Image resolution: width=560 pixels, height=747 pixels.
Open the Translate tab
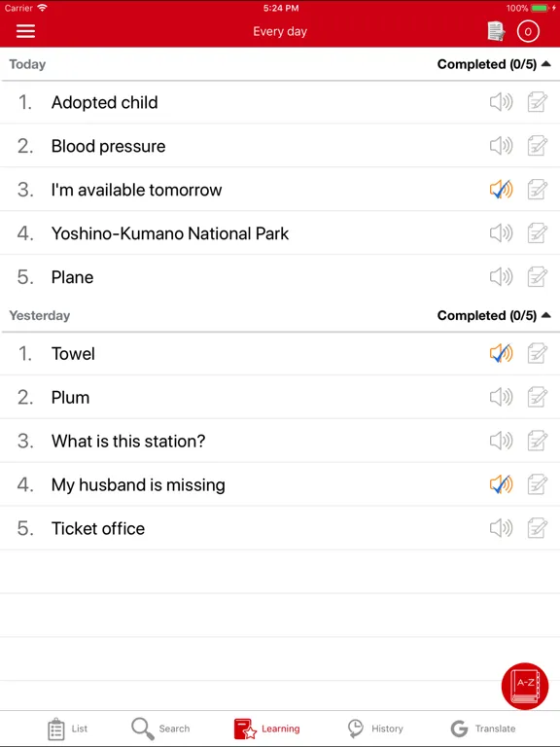pyautogui.click(x=483, y=729)
